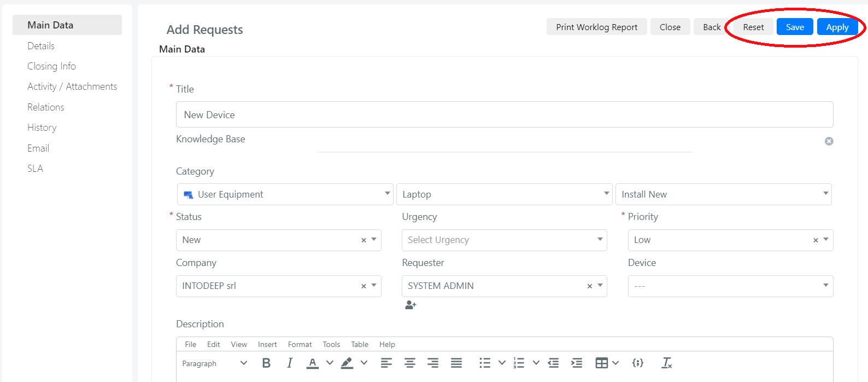This screenshot has height=382, width=868.
Task: Open the table insert icon
Action: 601,363
